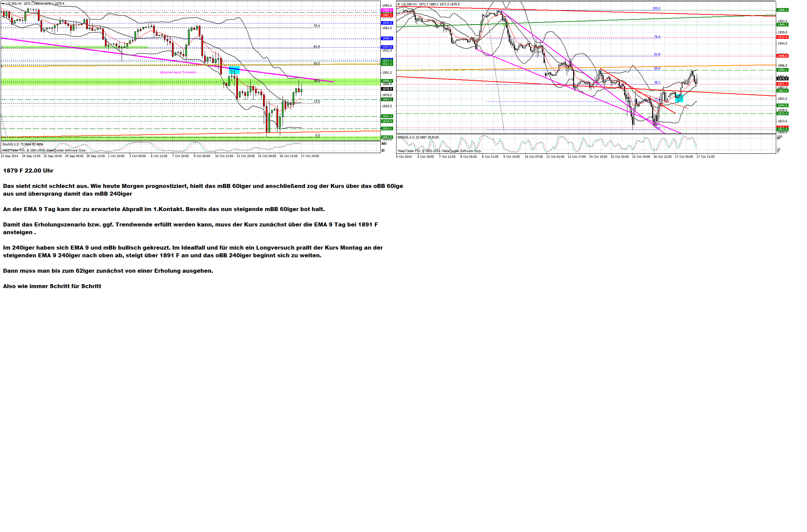The height and width of the screenshot is (532, 807).
Task: Open the US.500,H4 chart title dropdown arrow
Action: 3,3
